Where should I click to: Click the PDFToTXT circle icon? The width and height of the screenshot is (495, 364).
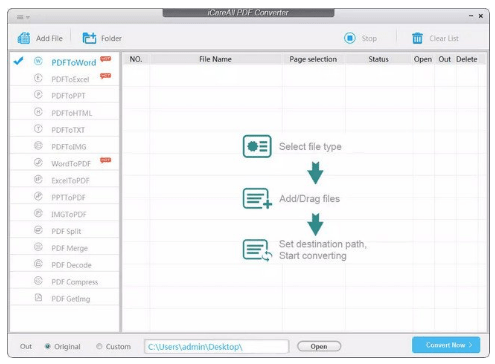[38, 129]
